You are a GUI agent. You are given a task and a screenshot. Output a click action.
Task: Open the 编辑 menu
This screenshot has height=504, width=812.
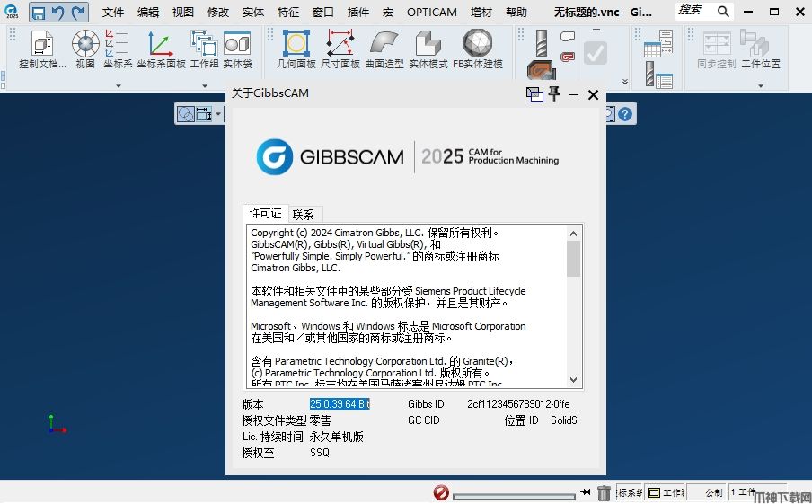148,12
